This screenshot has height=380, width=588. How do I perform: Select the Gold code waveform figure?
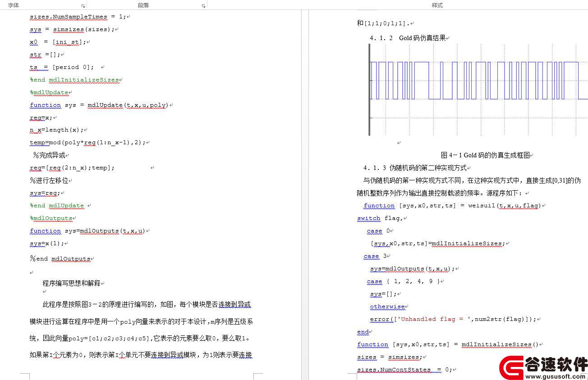click(x=478, y=90)
